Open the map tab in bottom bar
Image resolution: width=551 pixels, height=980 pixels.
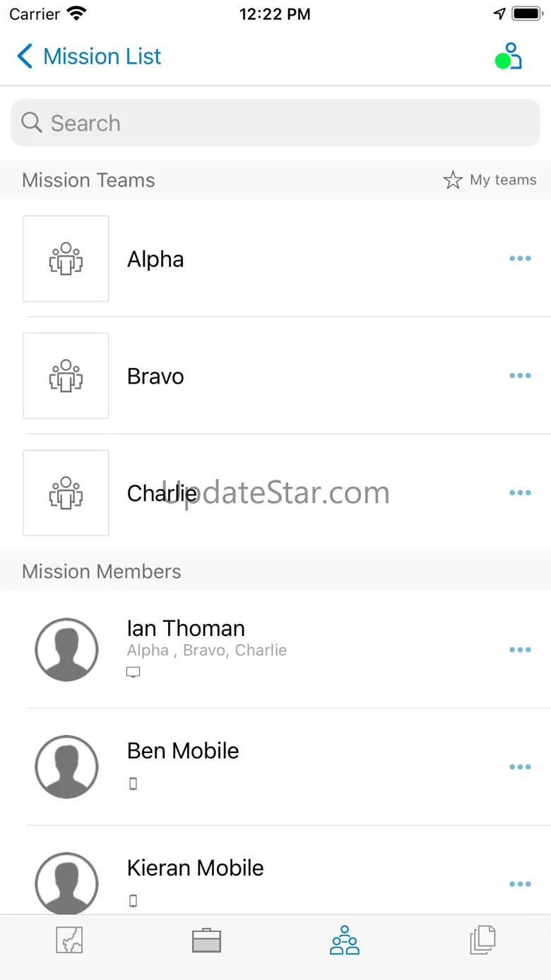70,940
